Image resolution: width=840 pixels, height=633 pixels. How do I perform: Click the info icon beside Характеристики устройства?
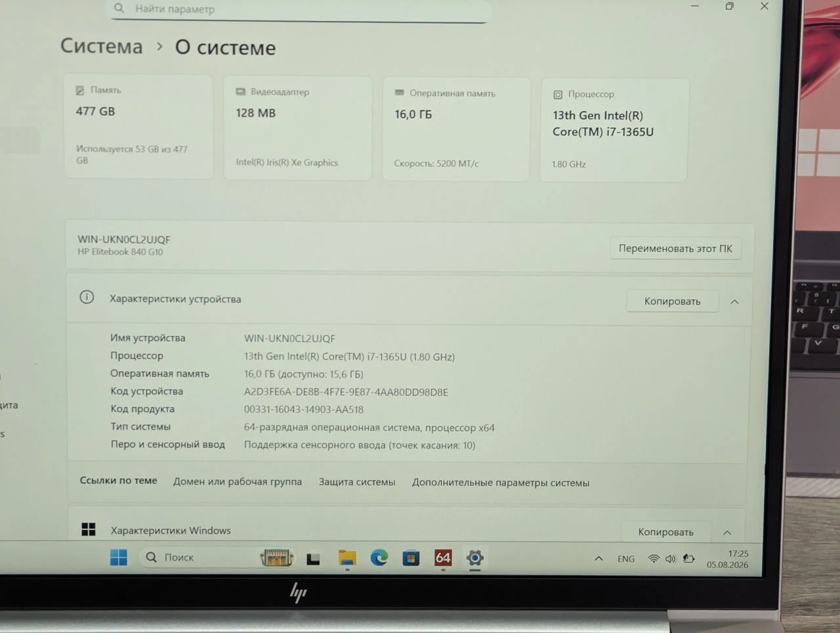[87, 297]
